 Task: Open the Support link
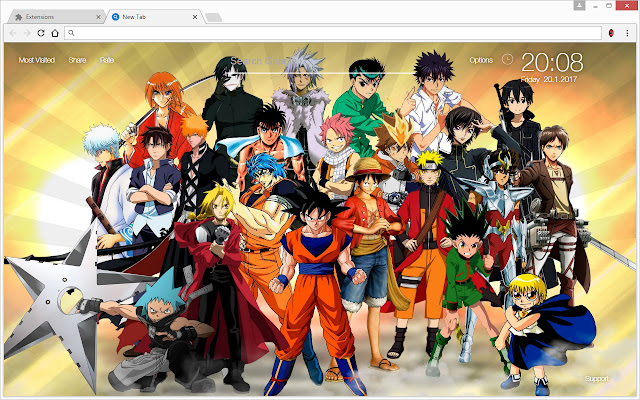pyautogui.click(x=596, y=378)
